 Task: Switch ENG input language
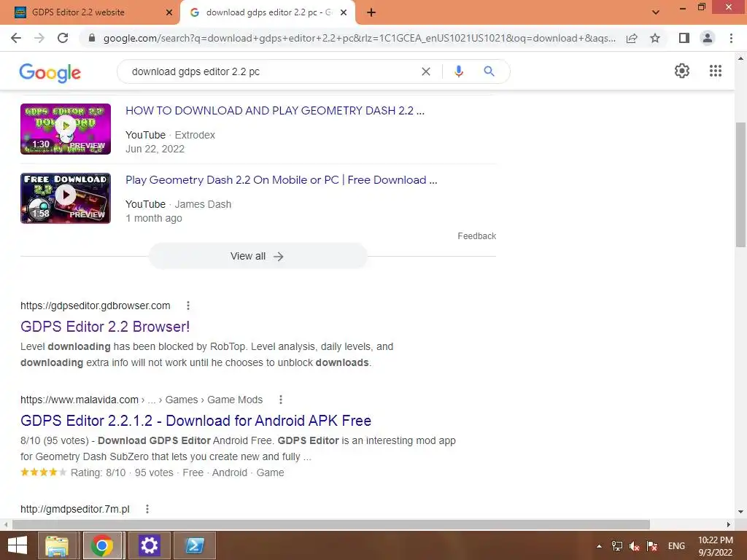point(676,546)
